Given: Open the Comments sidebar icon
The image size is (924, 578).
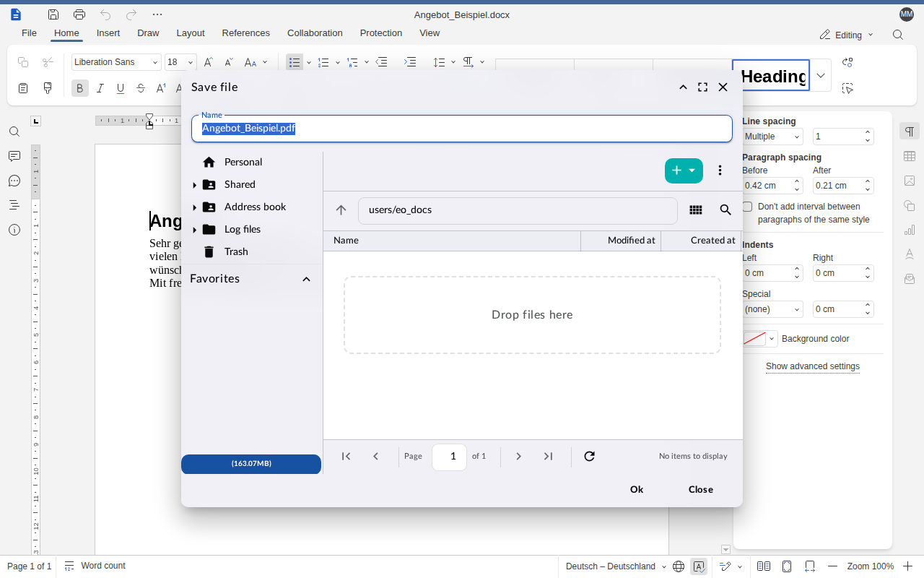Looking at the screenshot, I should coord(14,156).
